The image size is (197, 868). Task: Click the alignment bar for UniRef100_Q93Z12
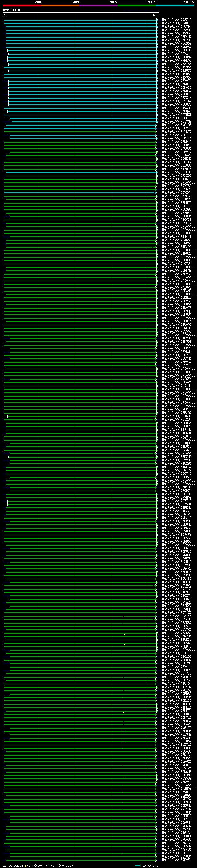coord(81,20)
